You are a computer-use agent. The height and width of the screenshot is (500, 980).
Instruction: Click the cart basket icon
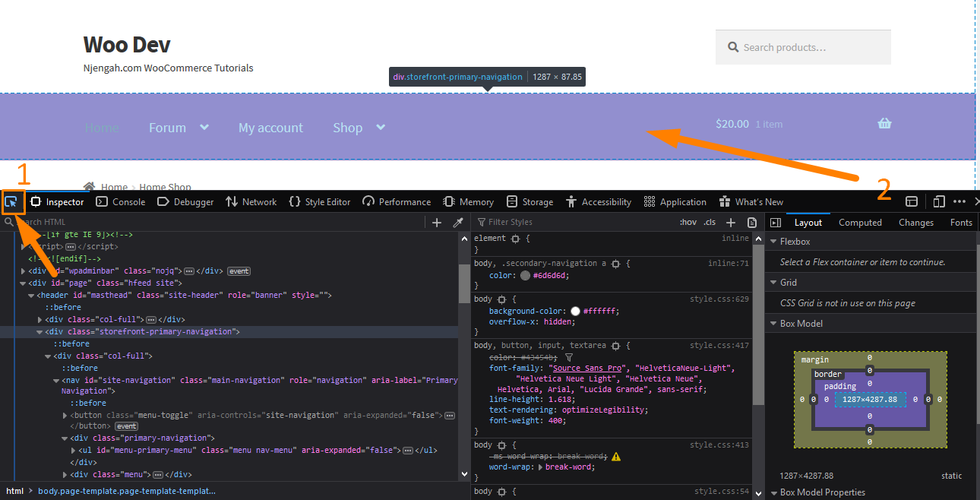pos(884,124)
